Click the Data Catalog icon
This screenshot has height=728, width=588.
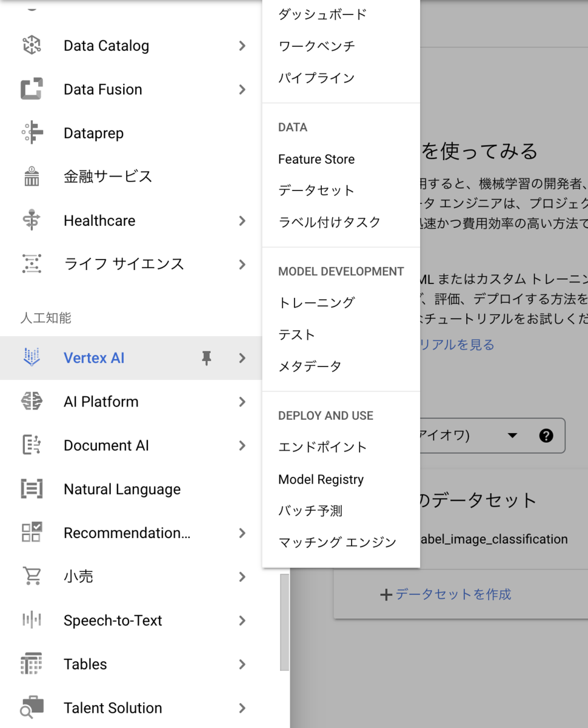click(x=32, y=45)
